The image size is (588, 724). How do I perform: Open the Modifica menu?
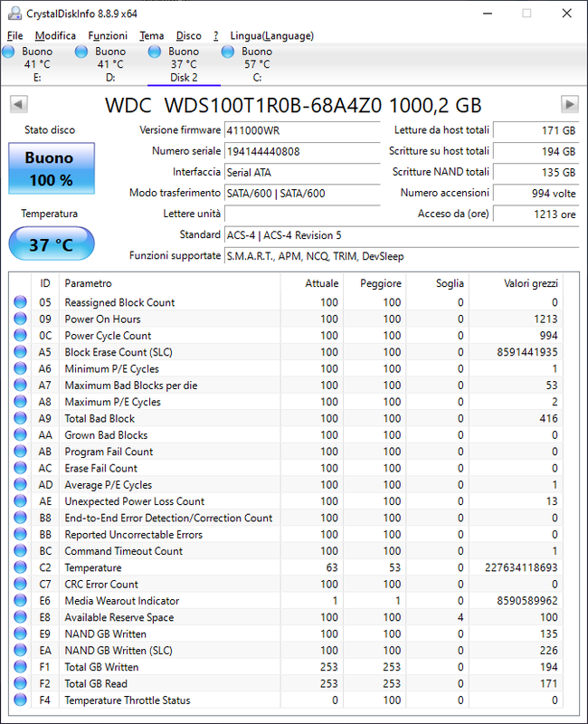55,35
